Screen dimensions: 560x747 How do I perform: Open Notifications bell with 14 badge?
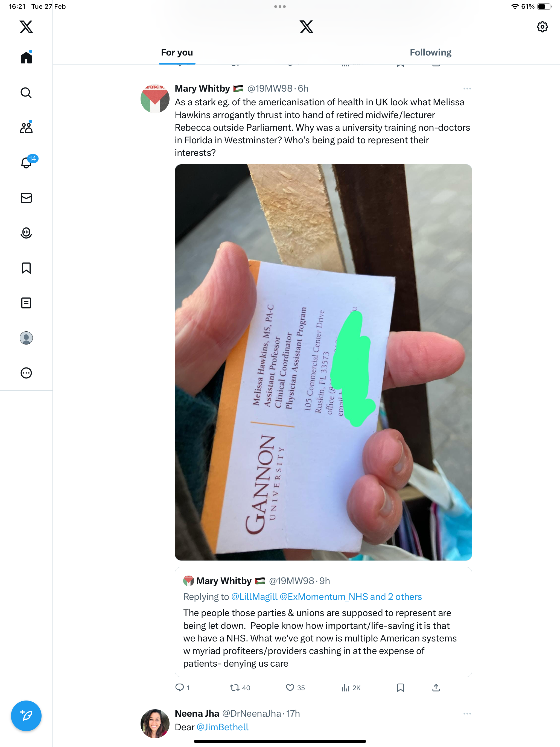click(27, 162)
